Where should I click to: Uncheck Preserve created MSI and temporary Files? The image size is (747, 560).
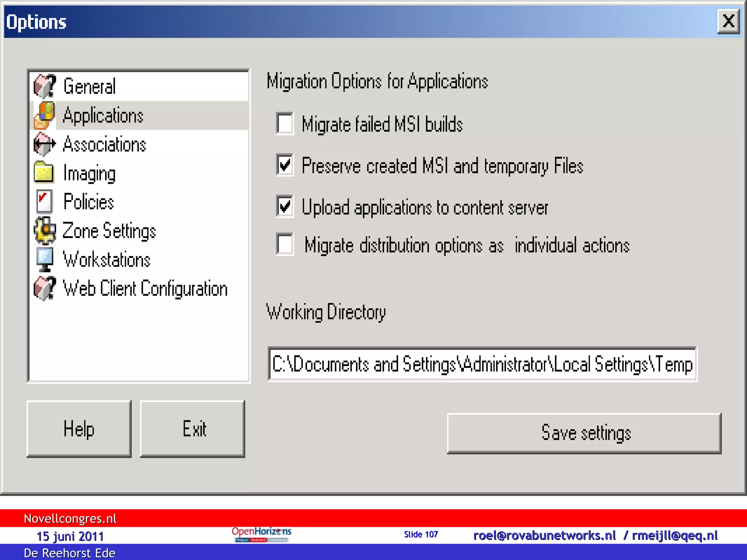285,165
